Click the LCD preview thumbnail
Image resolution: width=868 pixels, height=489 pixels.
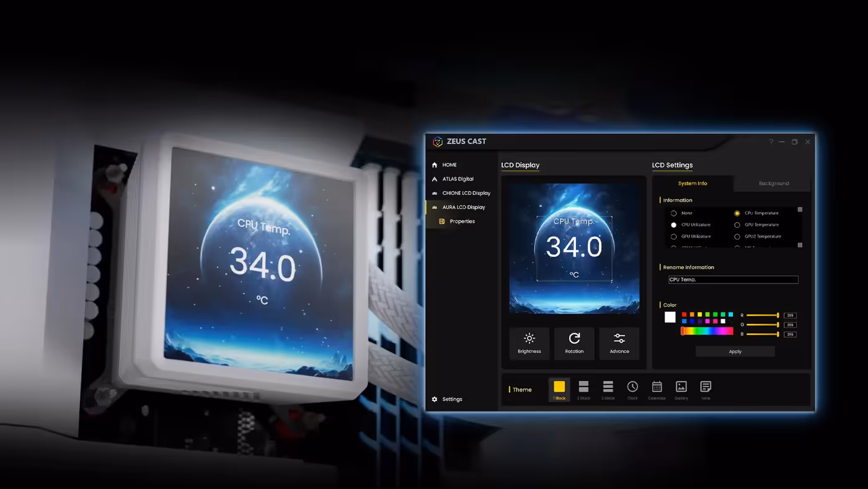tap(574, 248)
